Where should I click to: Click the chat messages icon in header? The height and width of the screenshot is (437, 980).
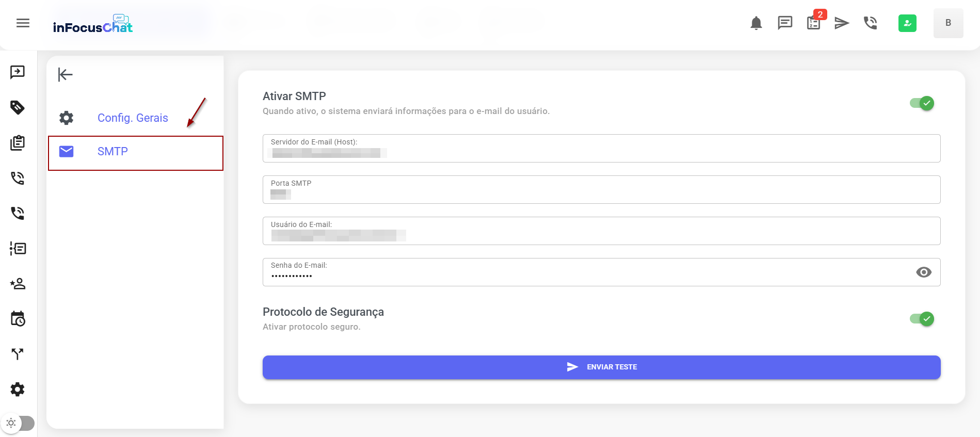point(785,23)
